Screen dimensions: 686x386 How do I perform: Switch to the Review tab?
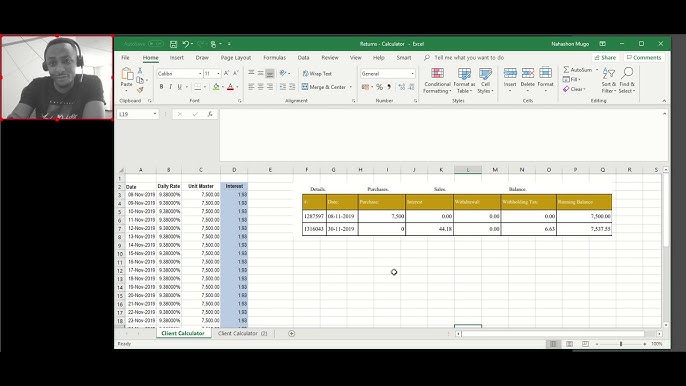[330, 58]
